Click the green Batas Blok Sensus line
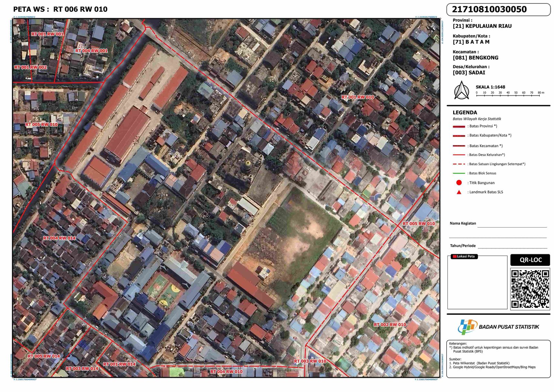 coord(459,173)
